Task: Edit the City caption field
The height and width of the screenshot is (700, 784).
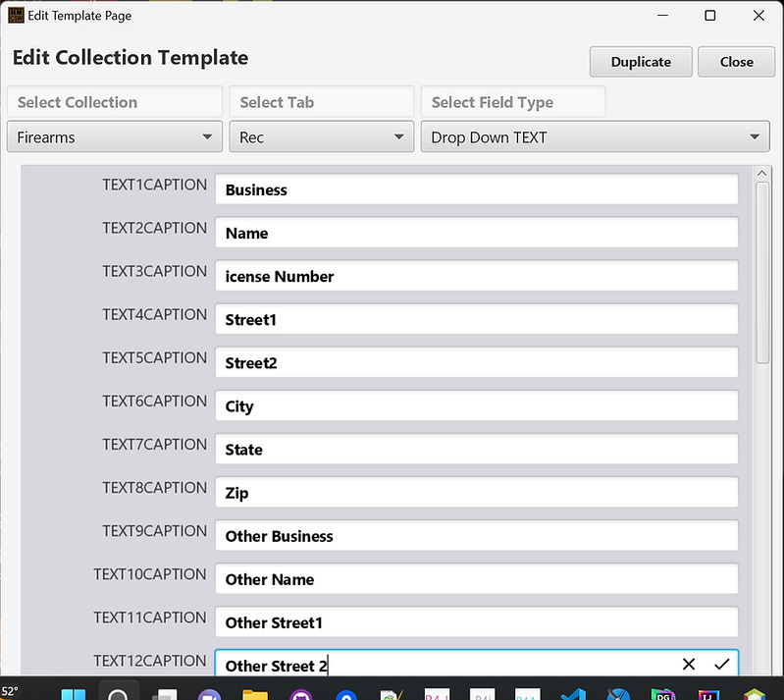Action: click(x=477, y=405)
